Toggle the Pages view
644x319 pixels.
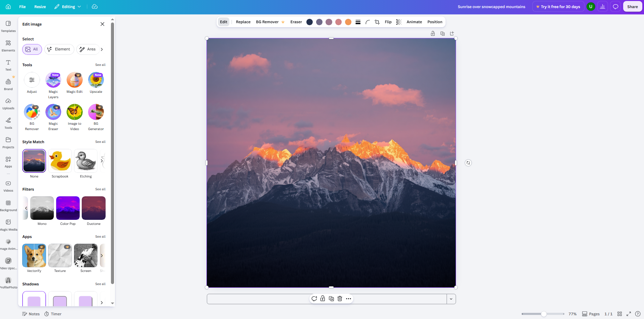point(591,314)
